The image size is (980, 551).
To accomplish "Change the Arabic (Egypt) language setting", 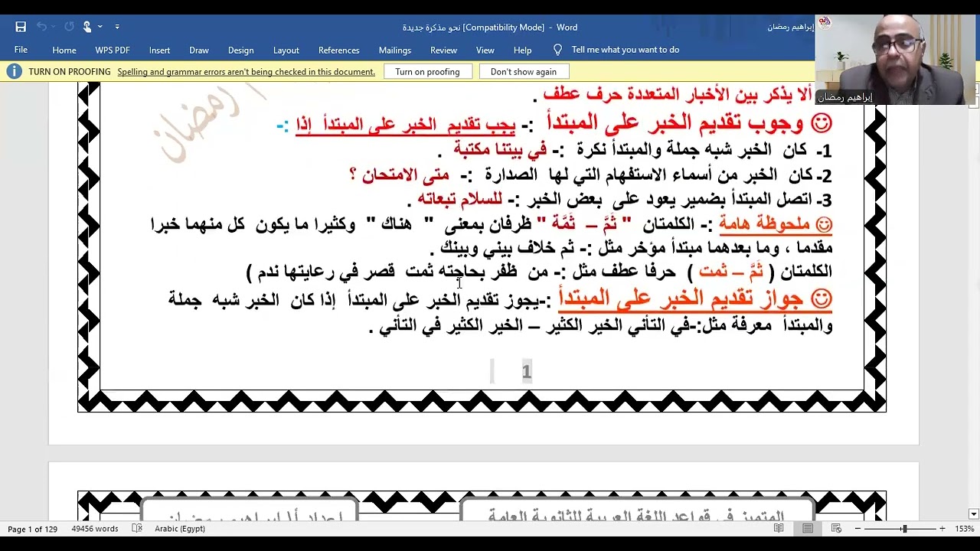I will tap(180, 529).
